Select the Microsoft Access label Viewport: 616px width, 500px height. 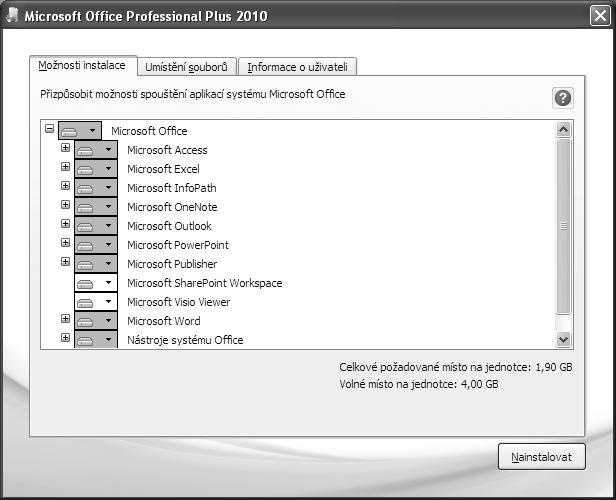click(167, 150)
